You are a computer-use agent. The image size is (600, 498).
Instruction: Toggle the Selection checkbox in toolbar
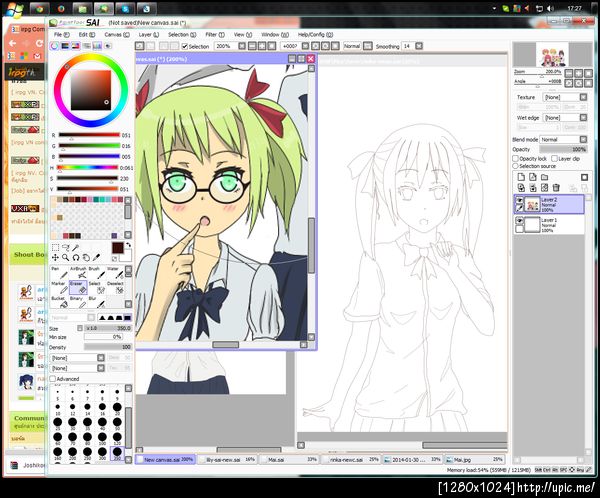[185, 46]
